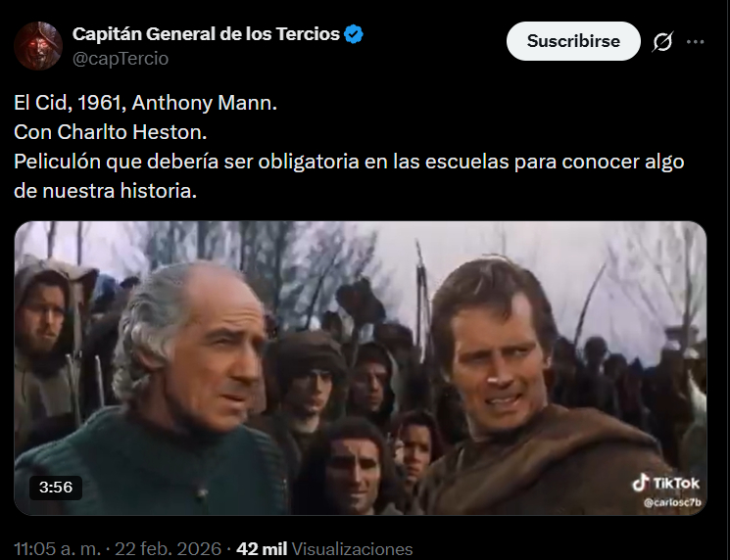Click the @carlosc7b watermark text
The image size is (730, 560).
[672, 502]
